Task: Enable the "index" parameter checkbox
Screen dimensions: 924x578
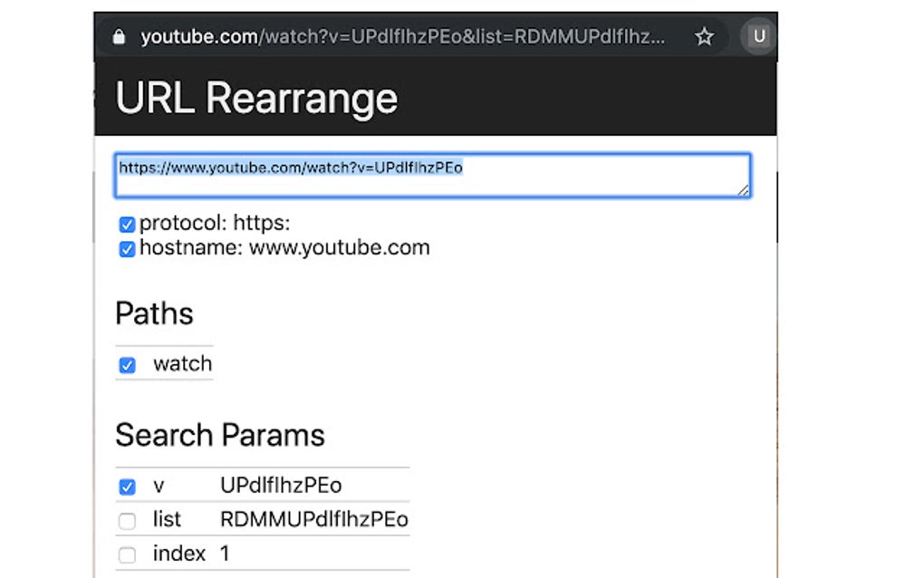Action: (127, 554)
